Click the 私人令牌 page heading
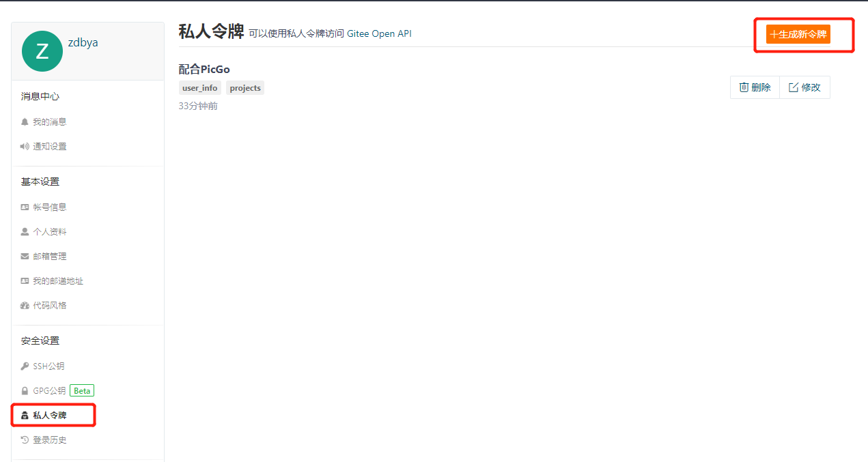Screen dimensions: 868x462 [x=211, y=31]
